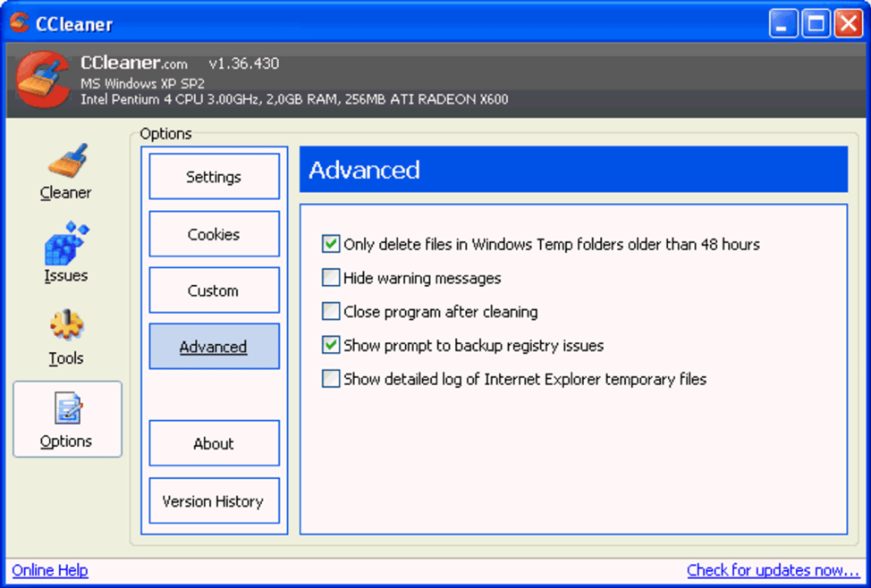This screenshot has width=871, height=588.
Task: Click the CCleaner title bar icon
Action: pyautogui.click(x=20, y=22)
